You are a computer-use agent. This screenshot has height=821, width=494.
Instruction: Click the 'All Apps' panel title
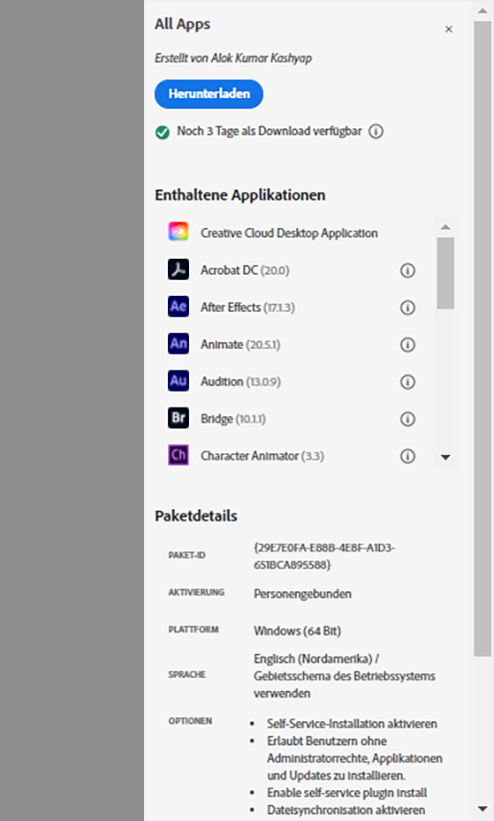point(182,25)
